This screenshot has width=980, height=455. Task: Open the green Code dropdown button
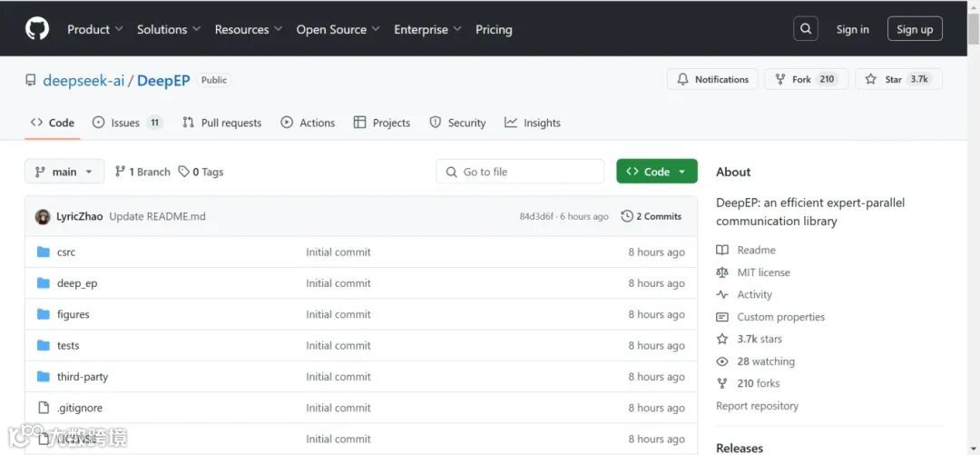[x=657, y=172]
